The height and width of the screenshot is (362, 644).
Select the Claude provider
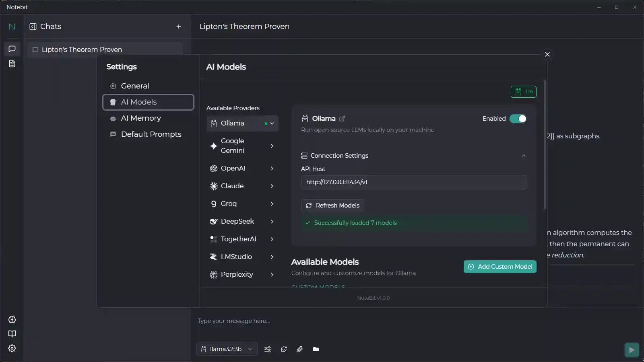233,186
